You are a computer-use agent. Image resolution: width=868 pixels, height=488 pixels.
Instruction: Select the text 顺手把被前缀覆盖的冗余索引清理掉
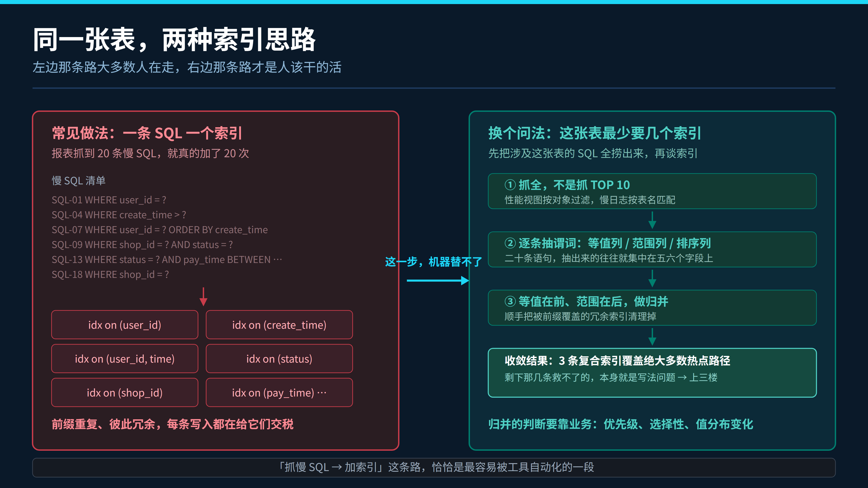click(x=580, y=317)
